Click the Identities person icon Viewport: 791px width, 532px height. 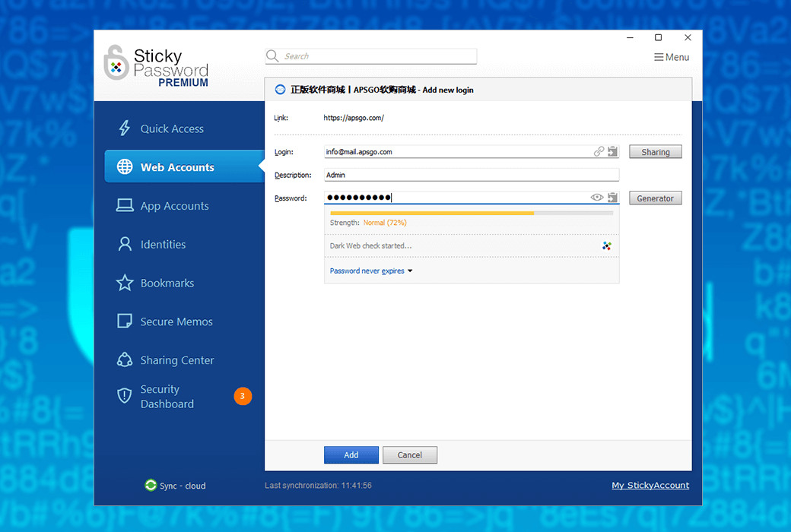click(x=125, y=244)
